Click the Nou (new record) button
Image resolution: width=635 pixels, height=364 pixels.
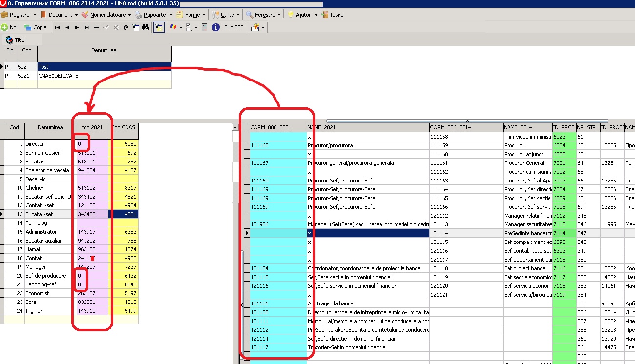coord(11,27)
